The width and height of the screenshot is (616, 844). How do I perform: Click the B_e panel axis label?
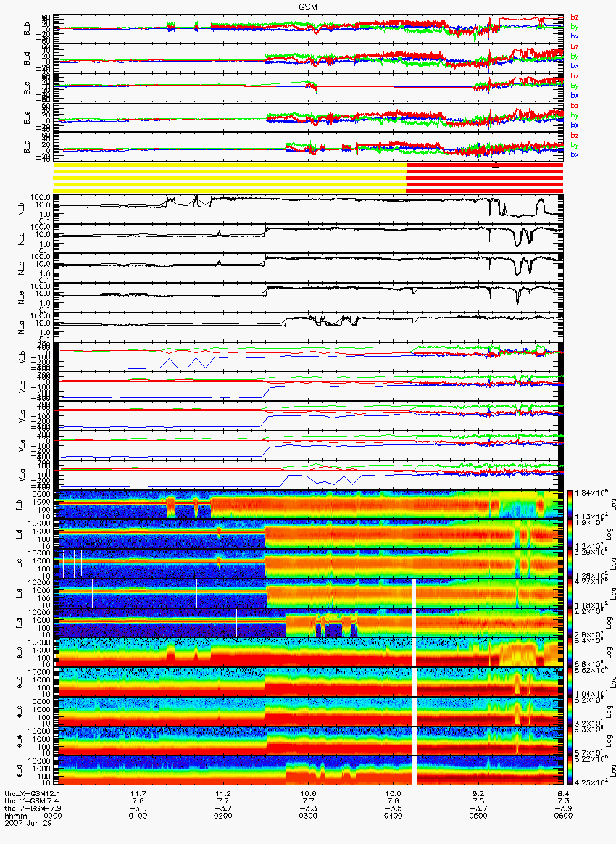pyautogui.click(x=26, y=118)
